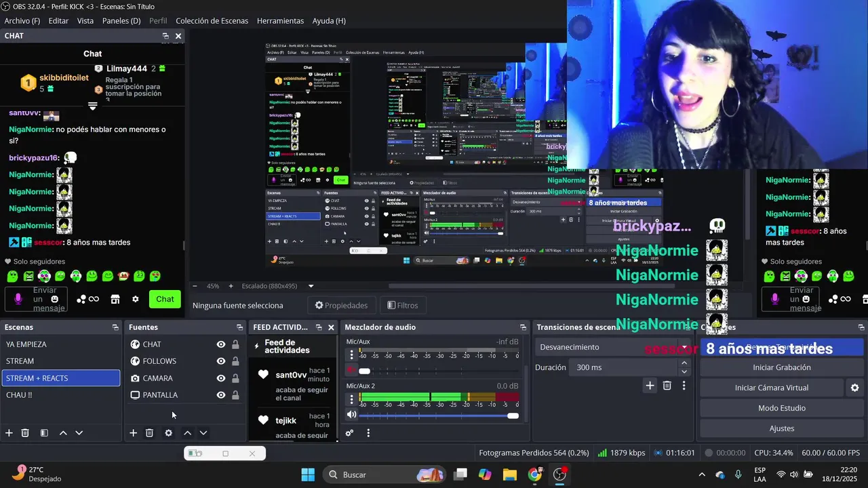Open Vista menu
Screen dimensions: 868x488
pos(85,21)
